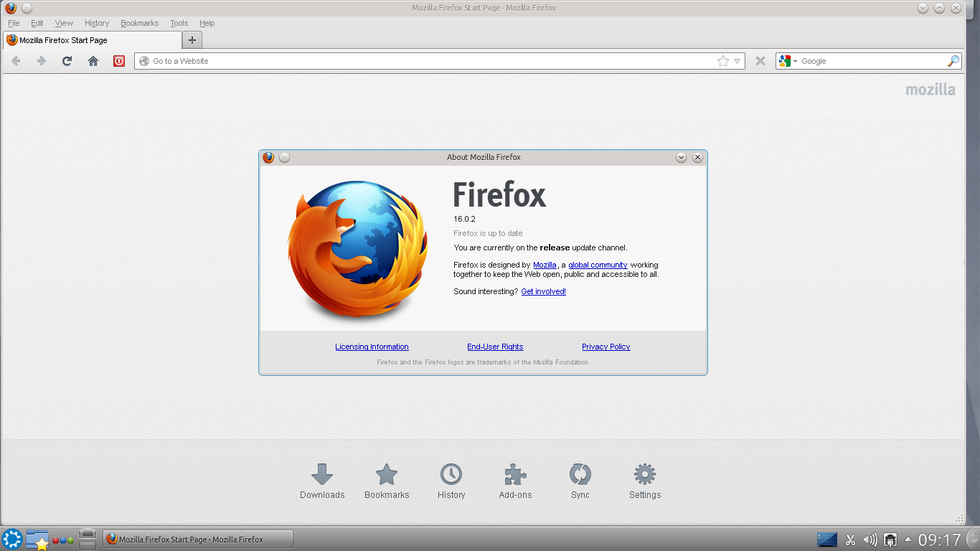
Task: Select the Mozilla Firefox Start Page tab
Action: pyautogui.click(x=92, y=40)
